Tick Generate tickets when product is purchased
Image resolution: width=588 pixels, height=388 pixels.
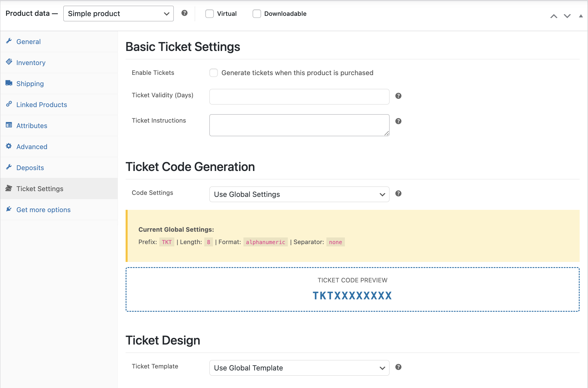point(213,73)
